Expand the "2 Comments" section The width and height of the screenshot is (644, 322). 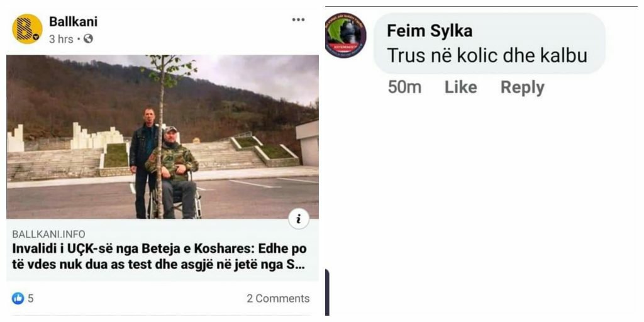[278, 298]
